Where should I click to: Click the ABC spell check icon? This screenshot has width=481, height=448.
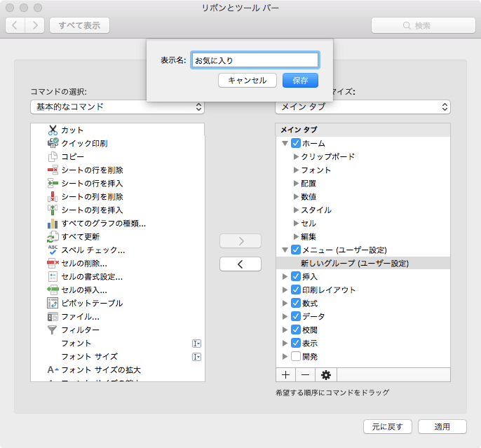tap(53, 250)
